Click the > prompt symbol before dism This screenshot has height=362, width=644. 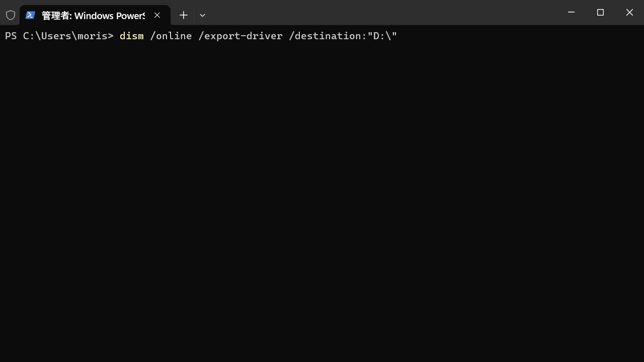point(111,36)
